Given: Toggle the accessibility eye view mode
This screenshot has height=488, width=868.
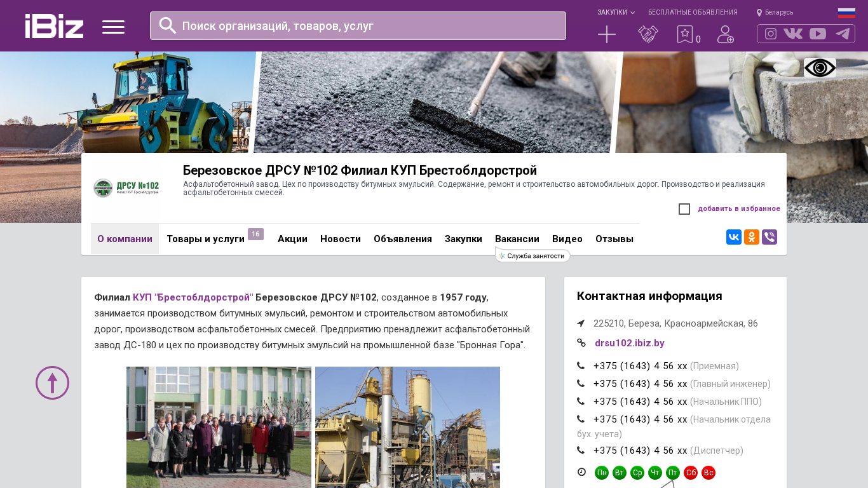Looking at the screenshot, I should [820, 67].
